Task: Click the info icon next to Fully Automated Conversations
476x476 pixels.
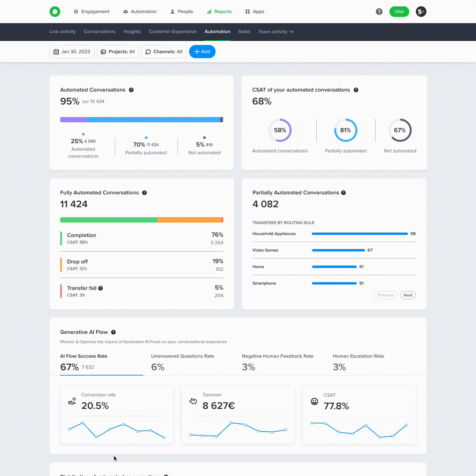Action: pyautogui.click(x=144, y=193)
